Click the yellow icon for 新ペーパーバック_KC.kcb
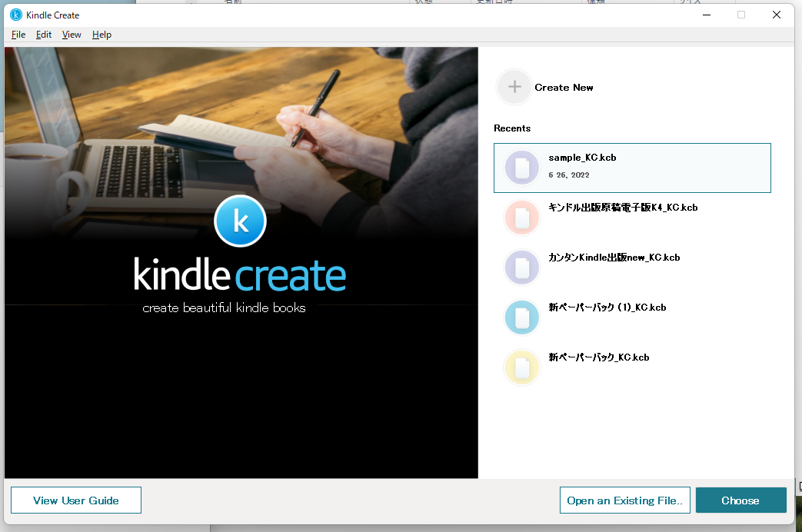Screen dimensions: 802x532 pos(521,367)
